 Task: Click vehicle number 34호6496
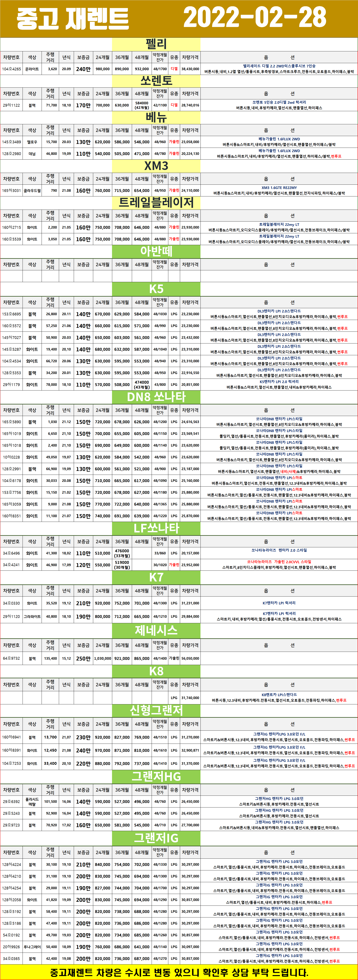point(11,554)
